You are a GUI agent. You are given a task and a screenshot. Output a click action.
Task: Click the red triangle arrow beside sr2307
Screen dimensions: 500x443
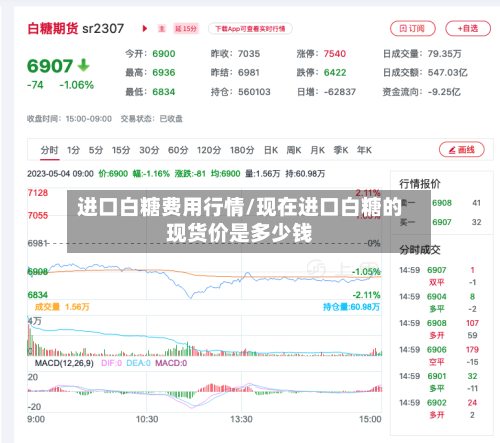pyautogui.click(x=145, y=29)
